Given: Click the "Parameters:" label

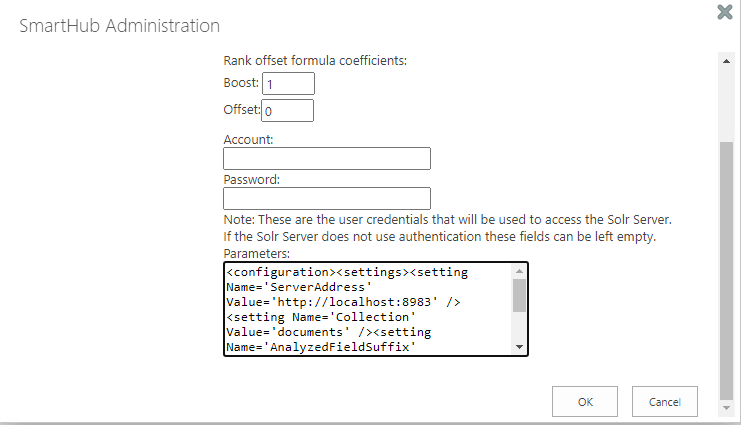Looking at the screenshot, I should [x=257, y=254].
